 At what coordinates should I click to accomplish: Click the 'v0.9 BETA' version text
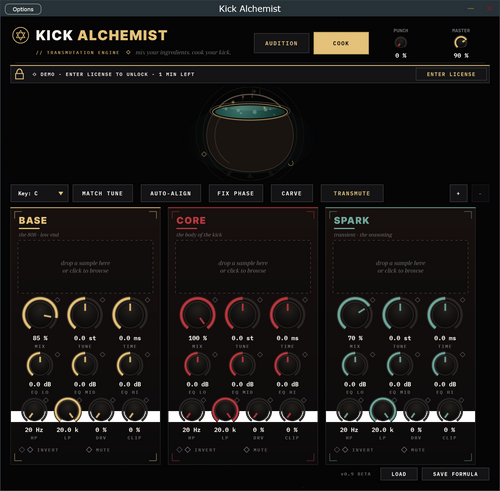pos(356,474)
